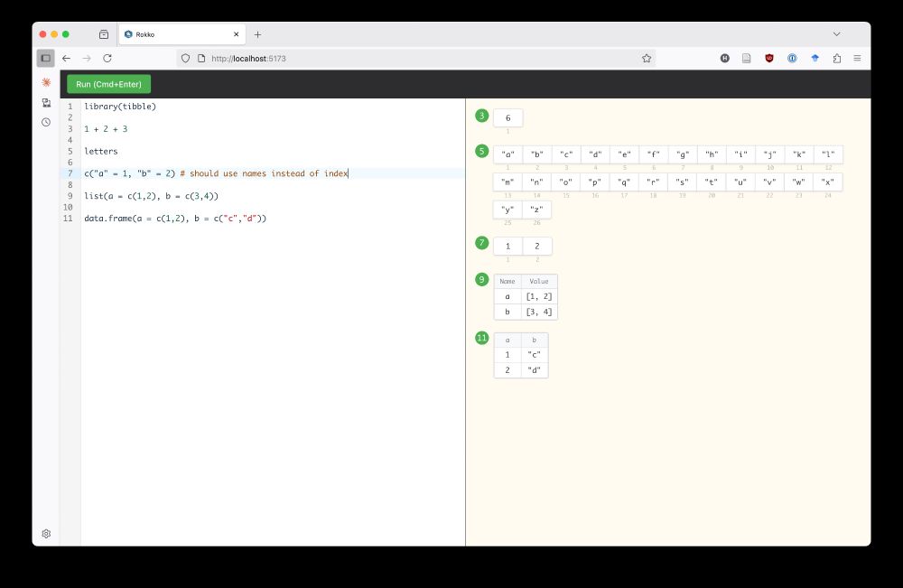Click the letters code line

tap(101, 152)
